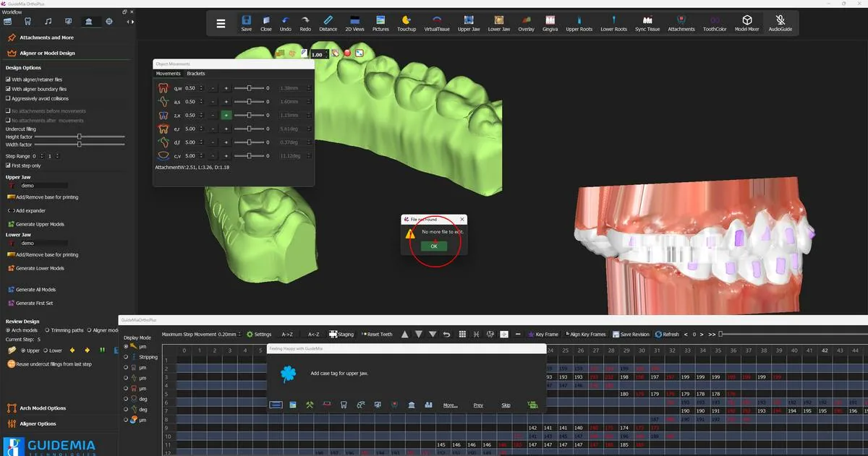
Task: Show or hide Lower Jaw
Action: tap(499, 23)
